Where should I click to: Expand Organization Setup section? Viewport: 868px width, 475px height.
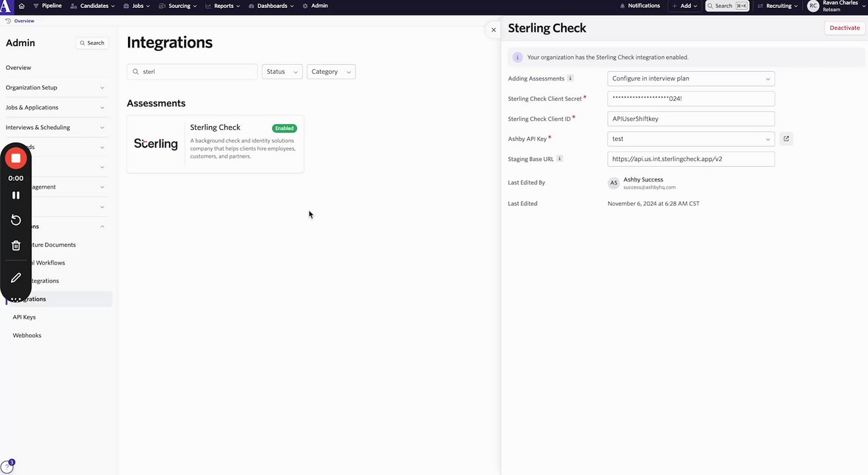pos(55,88)
